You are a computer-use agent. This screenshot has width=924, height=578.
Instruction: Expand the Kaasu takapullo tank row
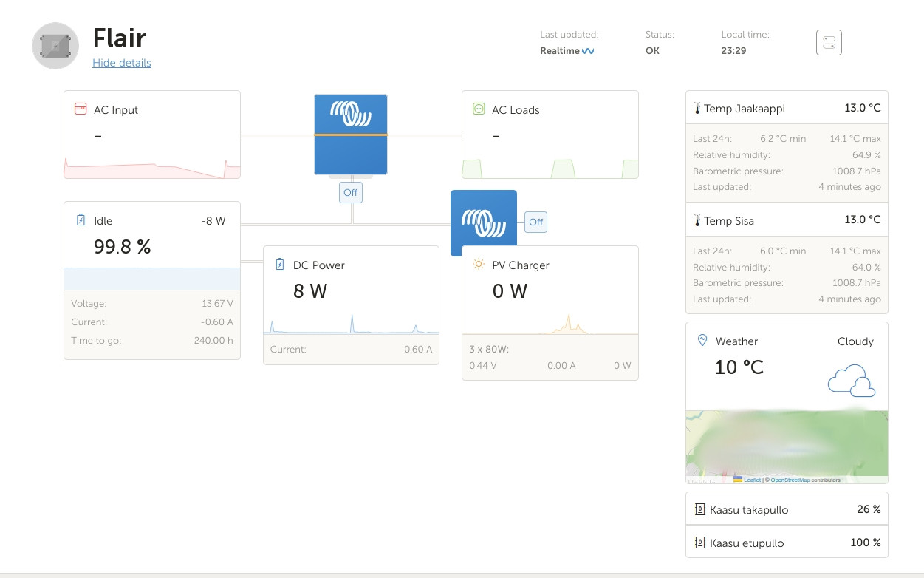pyautogui.click(x=787, y=509)
